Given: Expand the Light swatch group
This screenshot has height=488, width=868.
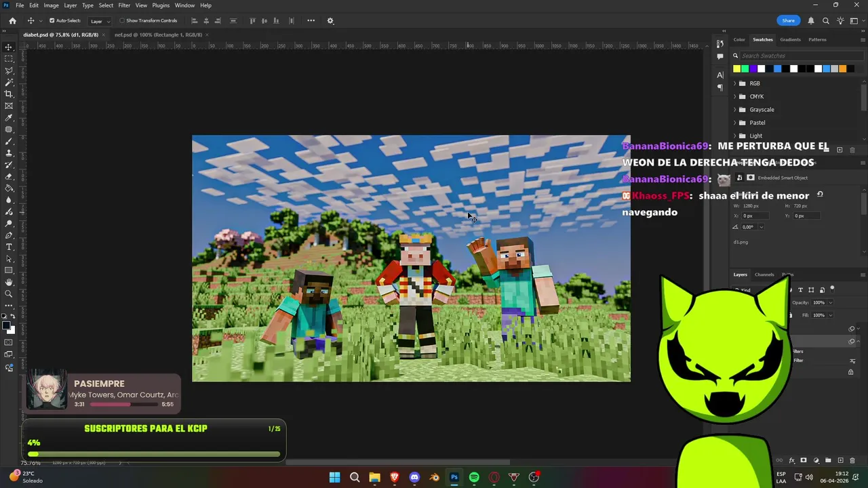Looking at the screenshot, I should pyautogui.click(x=734, y=136).
